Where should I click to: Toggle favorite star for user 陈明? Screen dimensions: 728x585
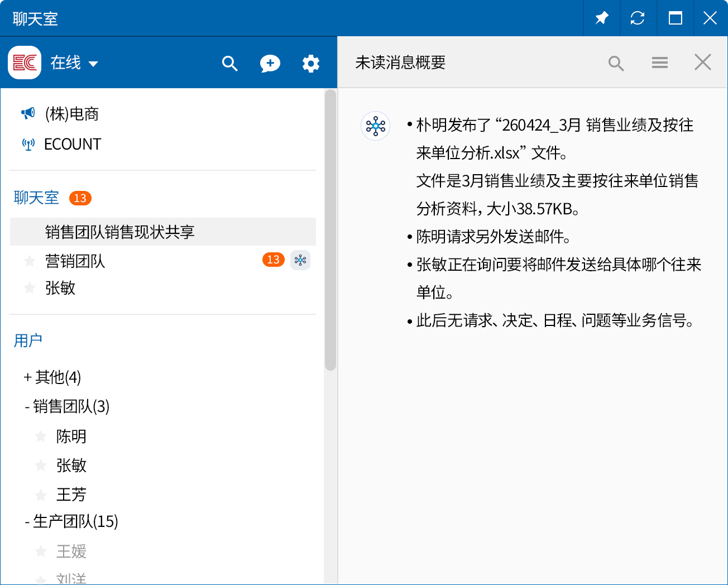(x=41, y=437)
